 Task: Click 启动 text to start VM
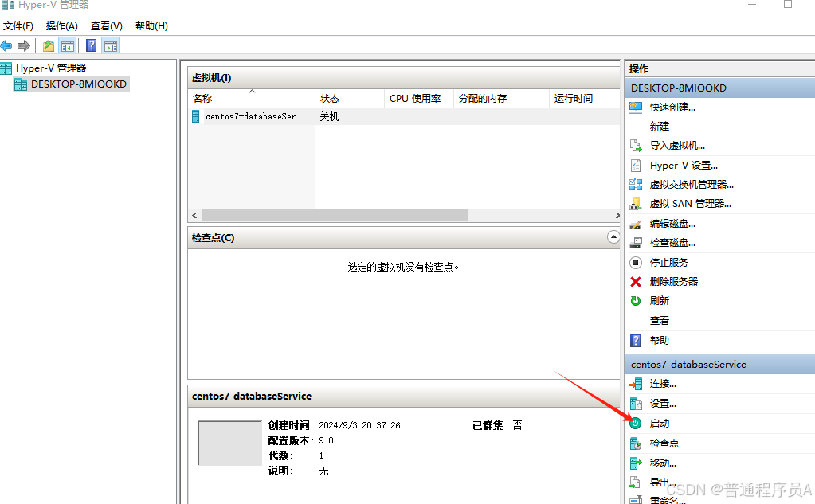(659, 424)
